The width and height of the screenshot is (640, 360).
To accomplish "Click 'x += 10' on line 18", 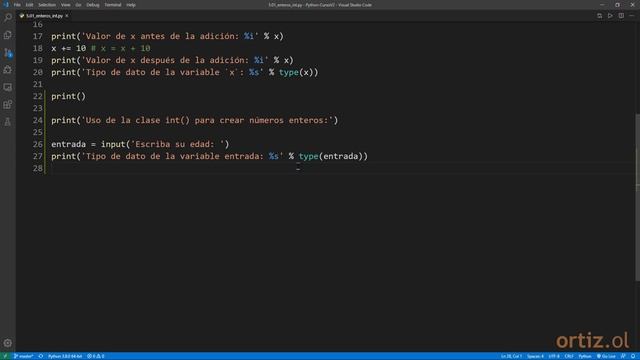I will pyautogui.click(x=69, y=49).
